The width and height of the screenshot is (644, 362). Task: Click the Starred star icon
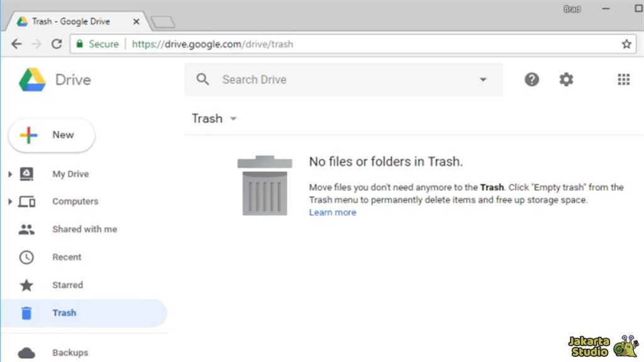26,285
